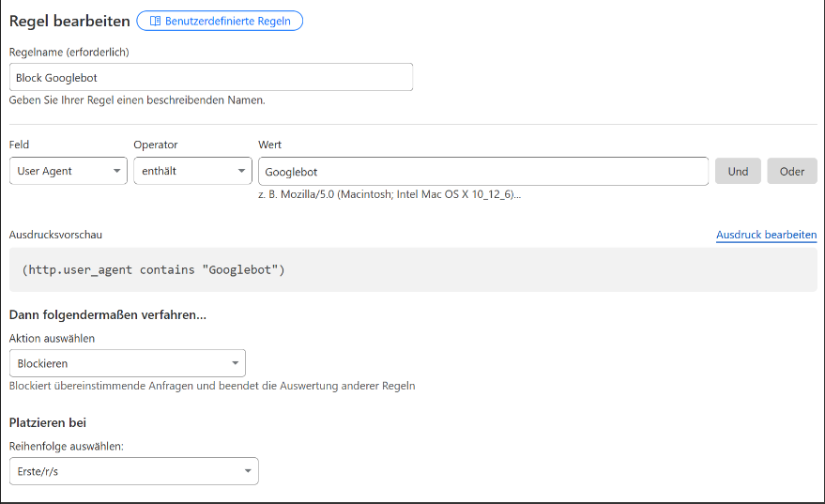
Task: Click the expression preview code box
Action: (413, 270)
